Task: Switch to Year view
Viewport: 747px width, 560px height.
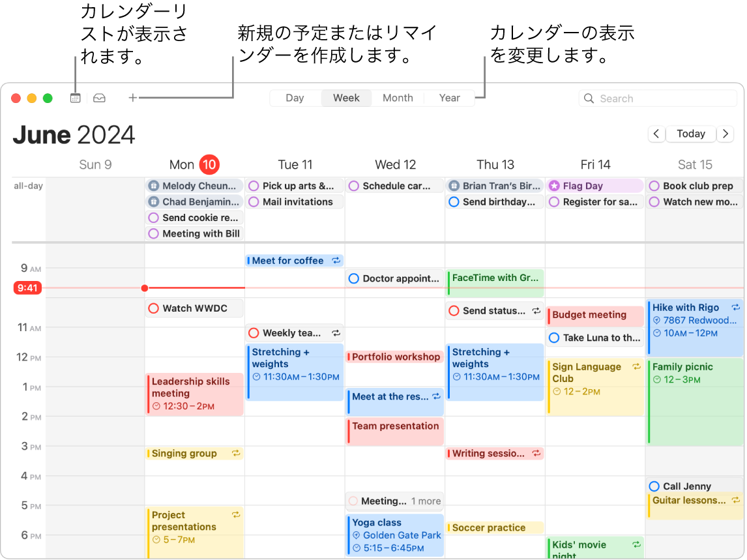Action: point(449,98)
